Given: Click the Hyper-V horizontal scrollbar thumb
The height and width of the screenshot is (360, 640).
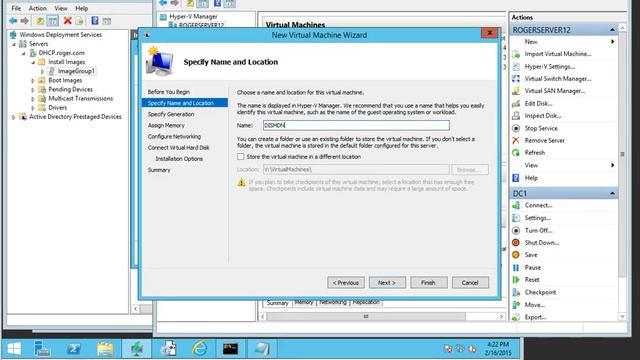Looking at the screenshot, I should pos(366,316).
